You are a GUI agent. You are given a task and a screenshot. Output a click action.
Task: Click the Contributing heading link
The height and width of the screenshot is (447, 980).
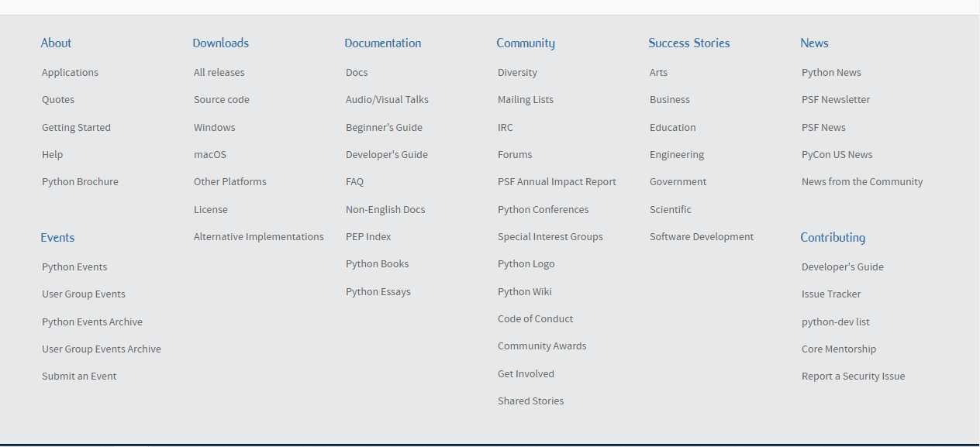pos(832,238)
